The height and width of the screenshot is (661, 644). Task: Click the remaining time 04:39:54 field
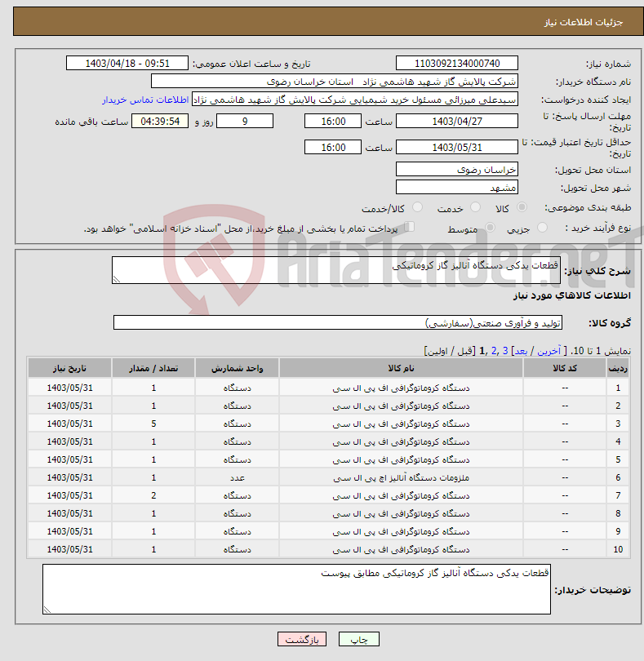pyautogui.click(x=160, y=122)
